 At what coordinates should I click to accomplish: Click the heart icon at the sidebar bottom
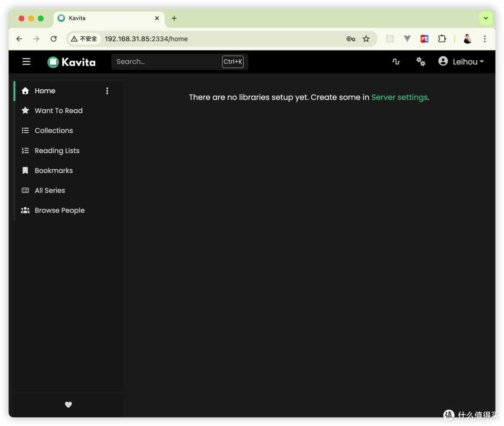[x=69, y=405]
